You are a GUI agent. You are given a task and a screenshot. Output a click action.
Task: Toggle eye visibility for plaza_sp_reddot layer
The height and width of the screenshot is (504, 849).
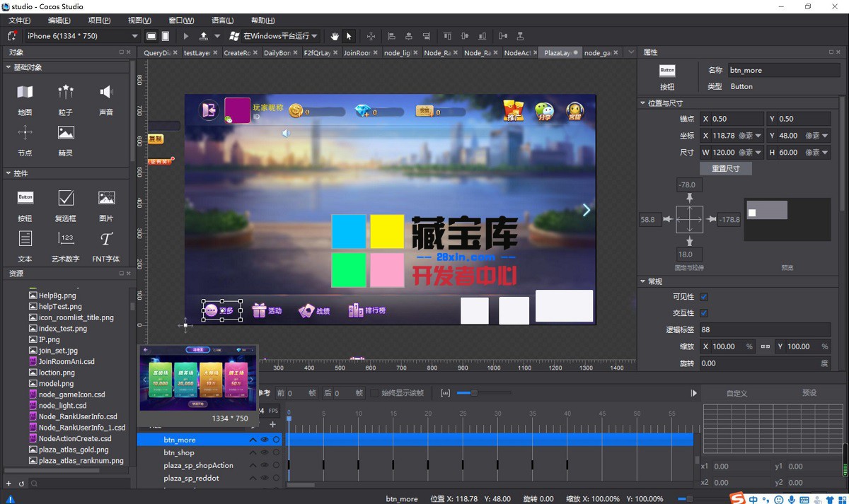pos(265,478)
